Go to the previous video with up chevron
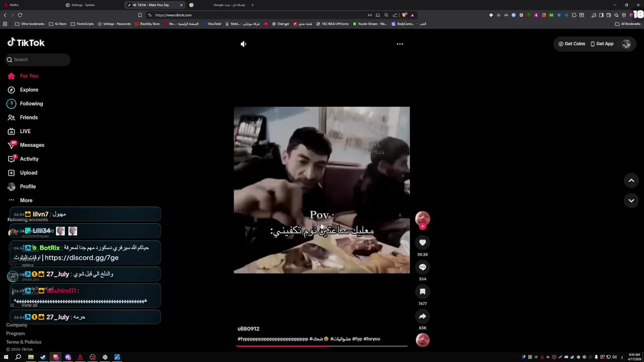 [x=631, y=180]
